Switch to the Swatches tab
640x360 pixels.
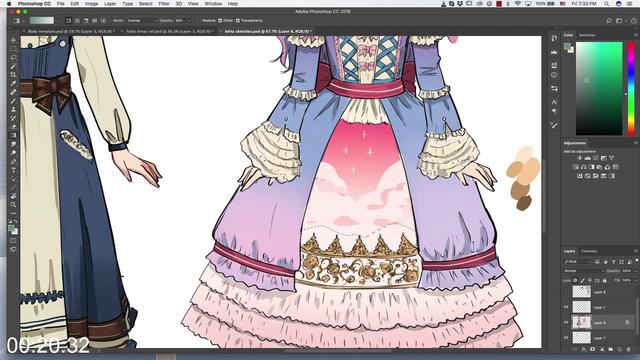tap(587, 35)
